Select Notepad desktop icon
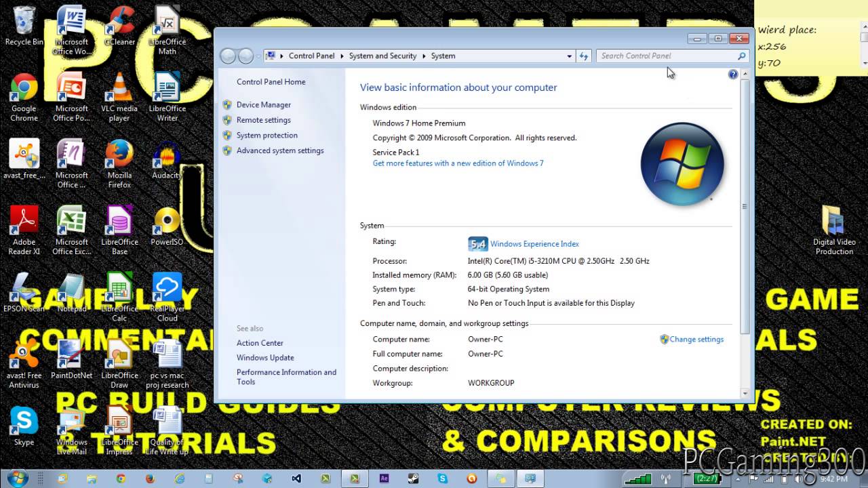This screenshot has width=868, height=488. click(71, 293)
